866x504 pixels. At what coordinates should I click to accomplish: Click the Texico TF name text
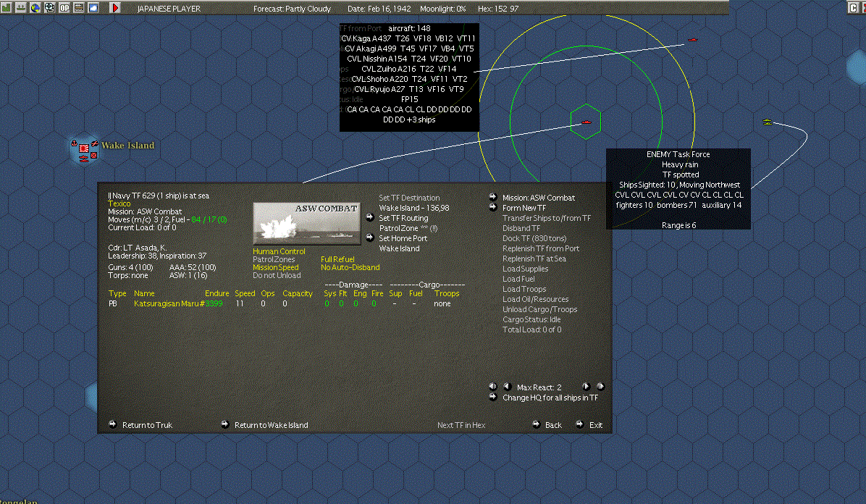[119, 203]
